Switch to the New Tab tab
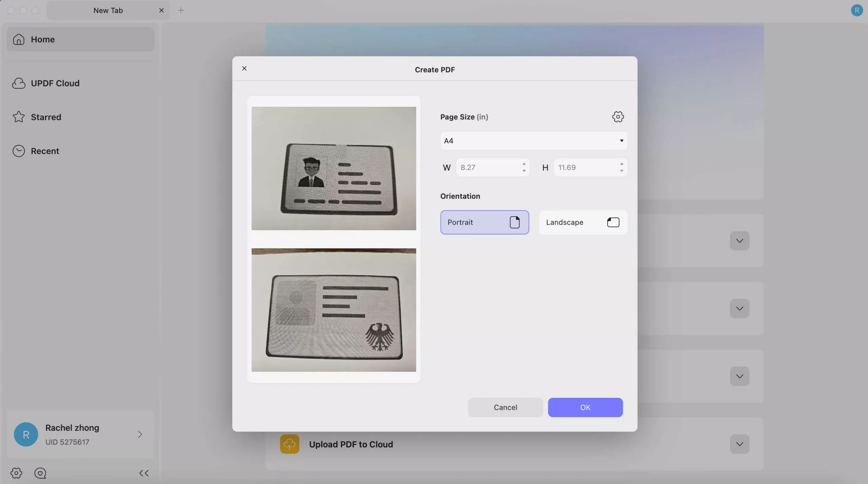The image size is (868, 484). coord(108,10)
